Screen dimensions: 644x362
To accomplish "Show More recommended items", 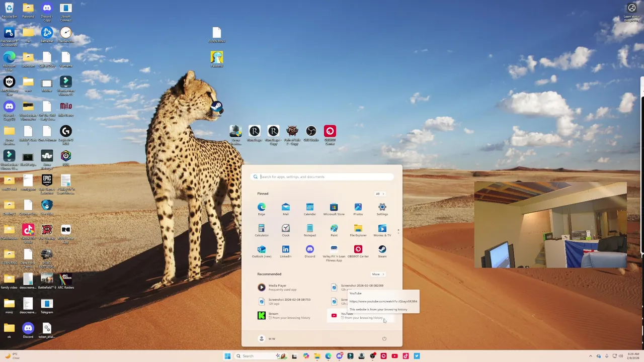I will tap(377, 274).
